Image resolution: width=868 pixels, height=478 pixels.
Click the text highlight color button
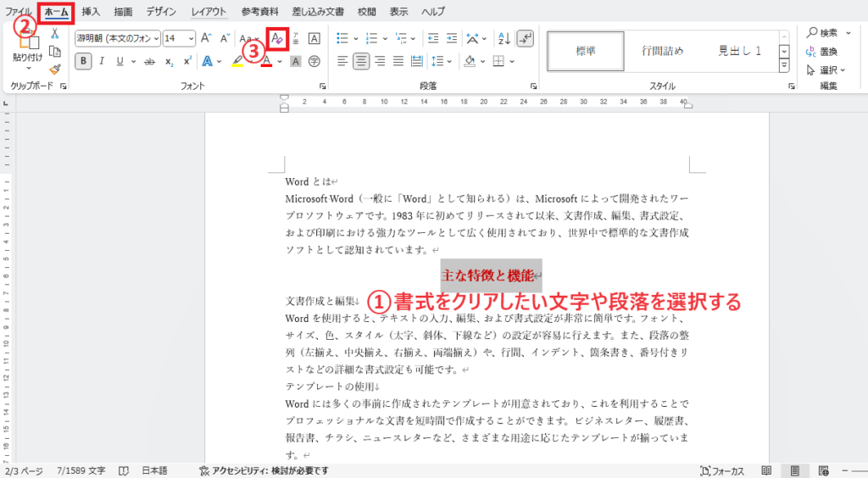pos(237,61)
